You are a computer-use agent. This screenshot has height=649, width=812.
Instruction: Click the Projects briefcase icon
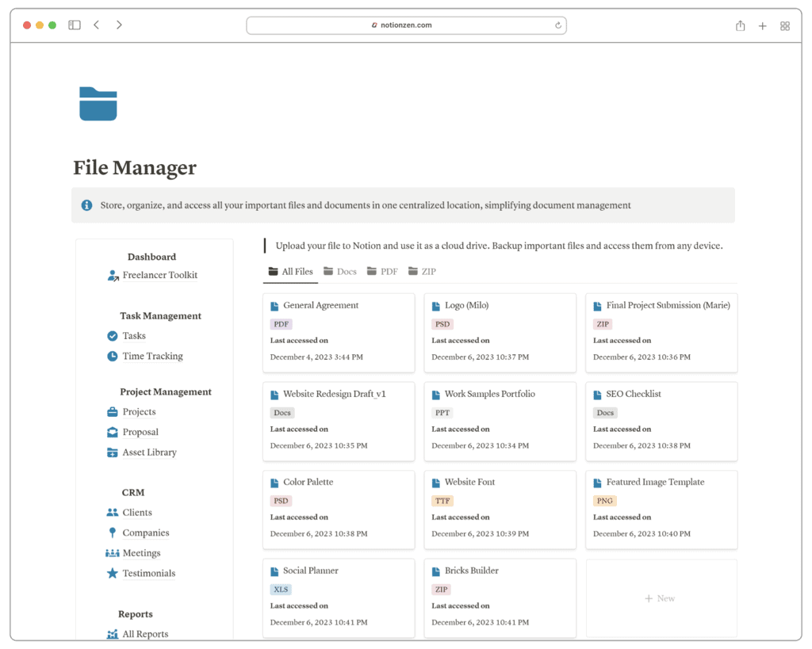tap(113, 412)
